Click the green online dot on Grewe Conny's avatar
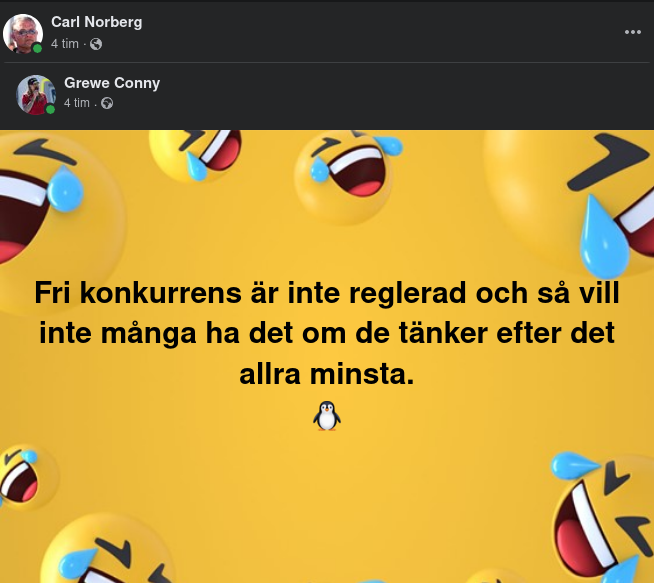 coord(50,110)
